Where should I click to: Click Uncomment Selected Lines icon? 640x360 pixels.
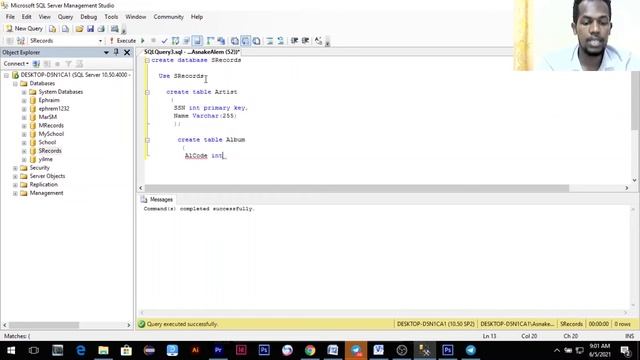click(281, 41)
